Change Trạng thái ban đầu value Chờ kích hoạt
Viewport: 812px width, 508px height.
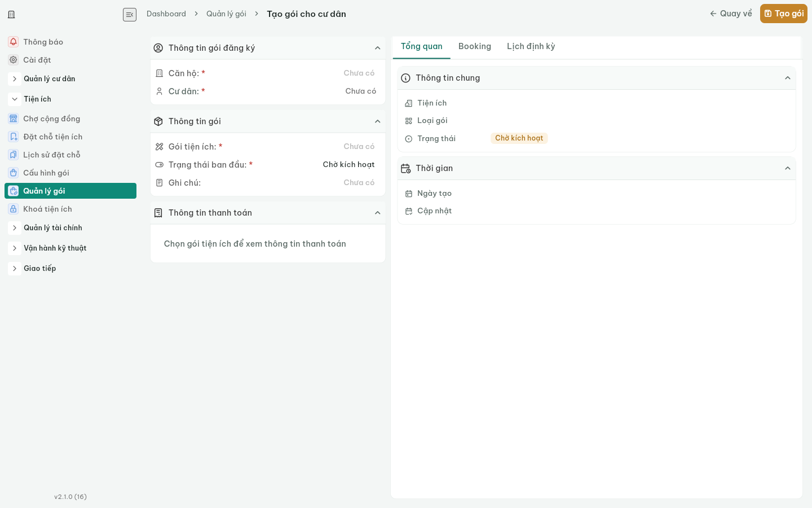point(348,165)
